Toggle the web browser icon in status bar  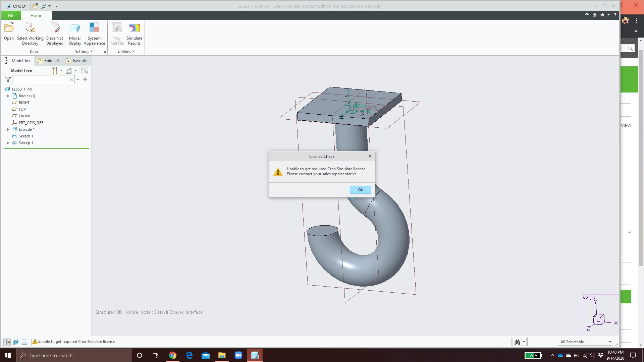pos(16,342)
